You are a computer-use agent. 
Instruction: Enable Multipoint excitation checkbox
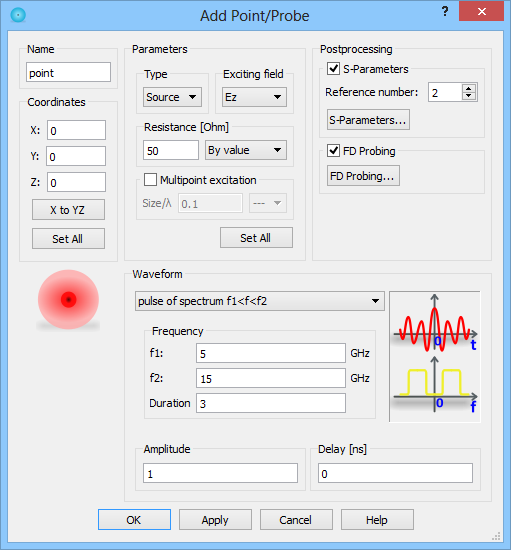[150, 180]
